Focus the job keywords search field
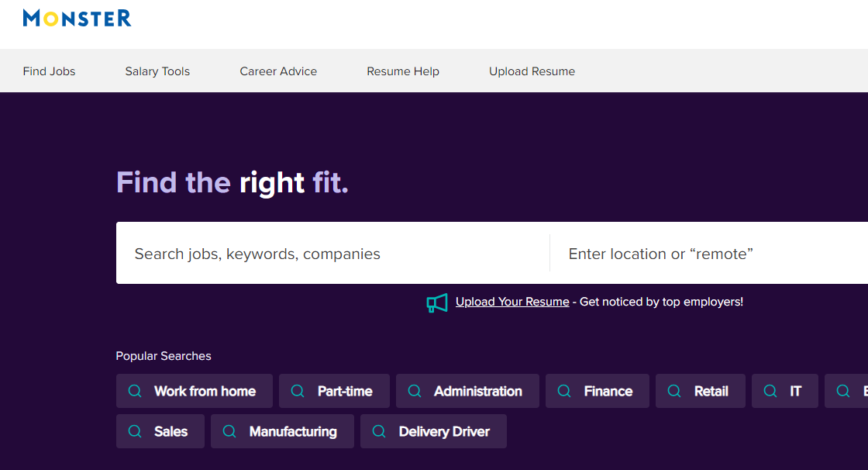Screen dimensions: 868x470 (x=333, y=254)
